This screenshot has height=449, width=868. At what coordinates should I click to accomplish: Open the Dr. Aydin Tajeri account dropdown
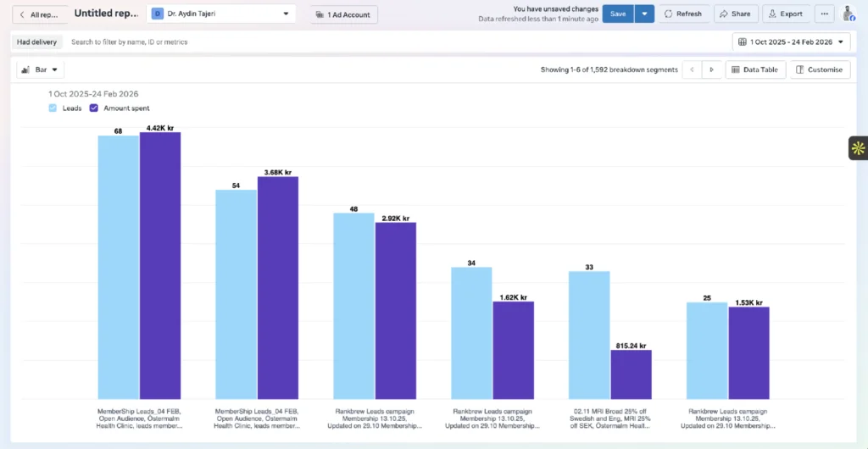(x=221, y=14)
